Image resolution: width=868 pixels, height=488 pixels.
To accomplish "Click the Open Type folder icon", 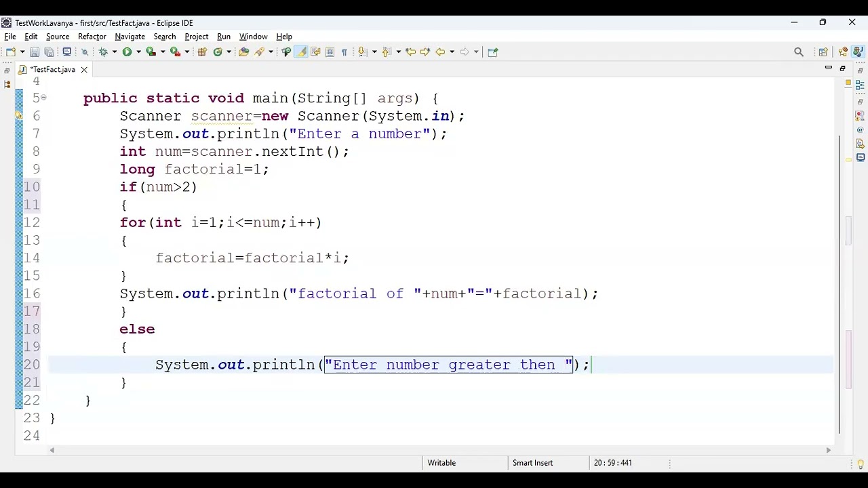I will (x=244, y=52).
